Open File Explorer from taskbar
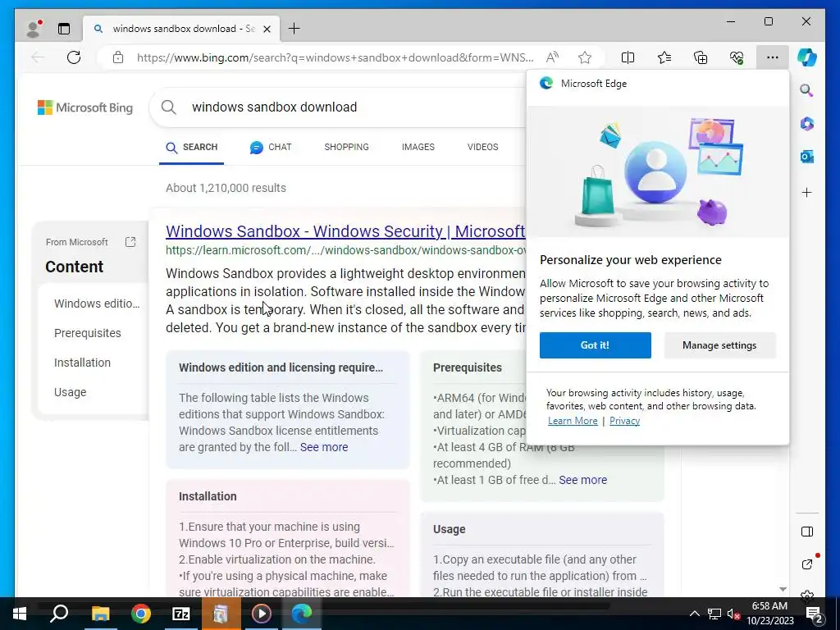Image resolution: width=840 pixels, height=630 pixels. tap(100, 614)
